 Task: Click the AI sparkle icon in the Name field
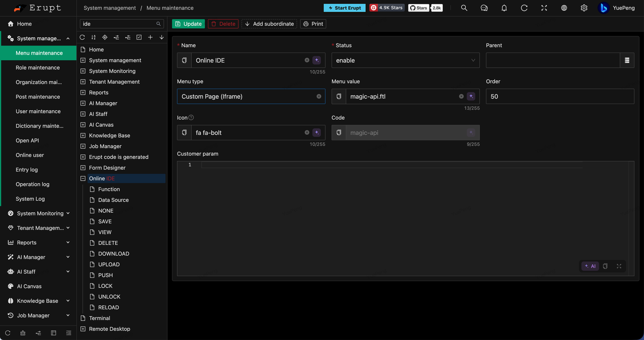pos(317,60)
